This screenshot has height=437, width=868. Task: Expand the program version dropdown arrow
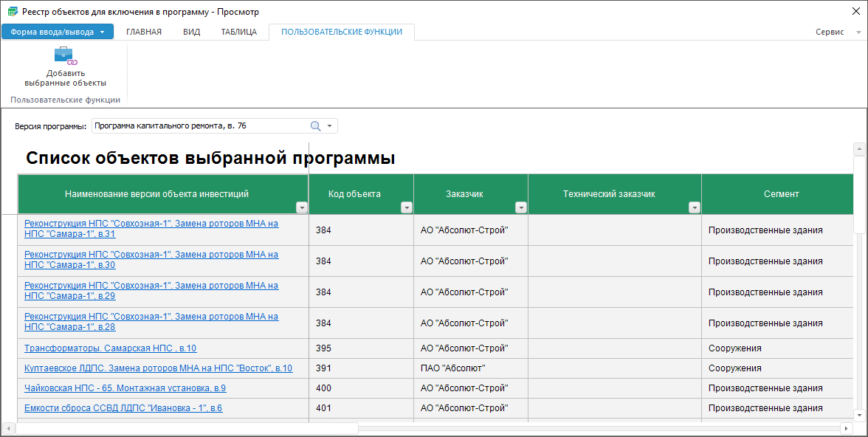[329, 126]
